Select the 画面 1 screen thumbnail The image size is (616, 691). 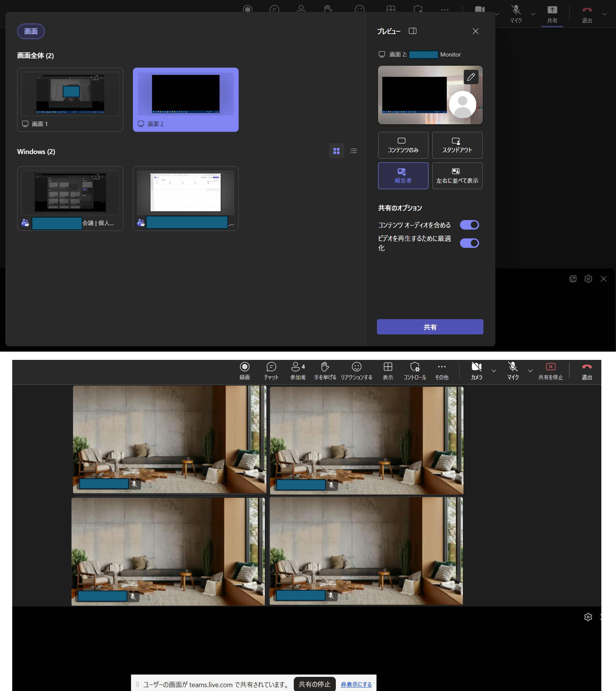(70, 100)
